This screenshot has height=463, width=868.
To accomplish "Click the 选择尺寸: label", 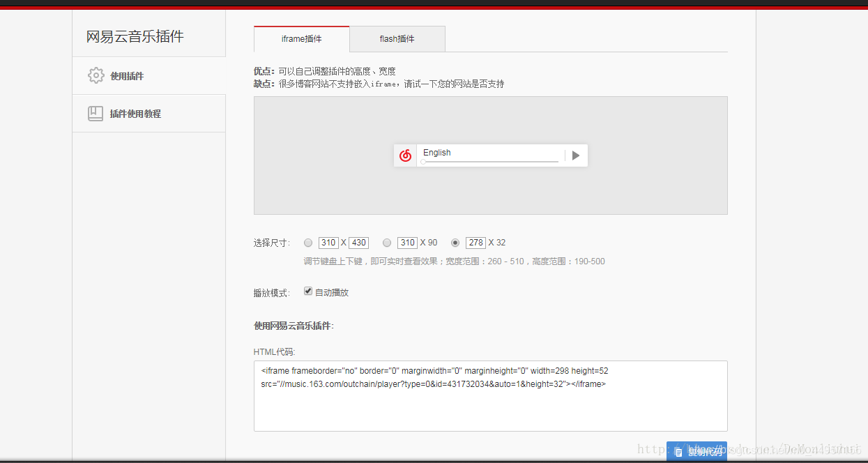I will point(272,243).
